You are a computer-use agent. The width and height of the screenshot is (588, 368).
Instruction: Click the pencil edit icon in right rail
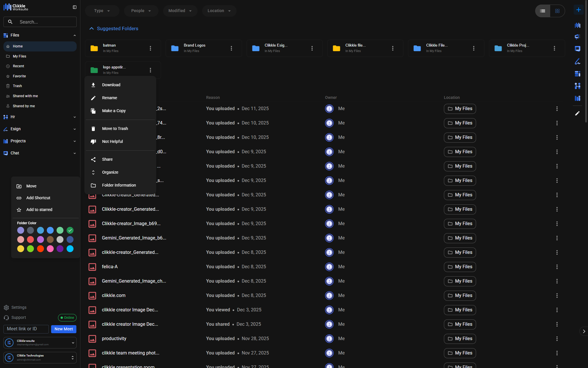[577, 113]
